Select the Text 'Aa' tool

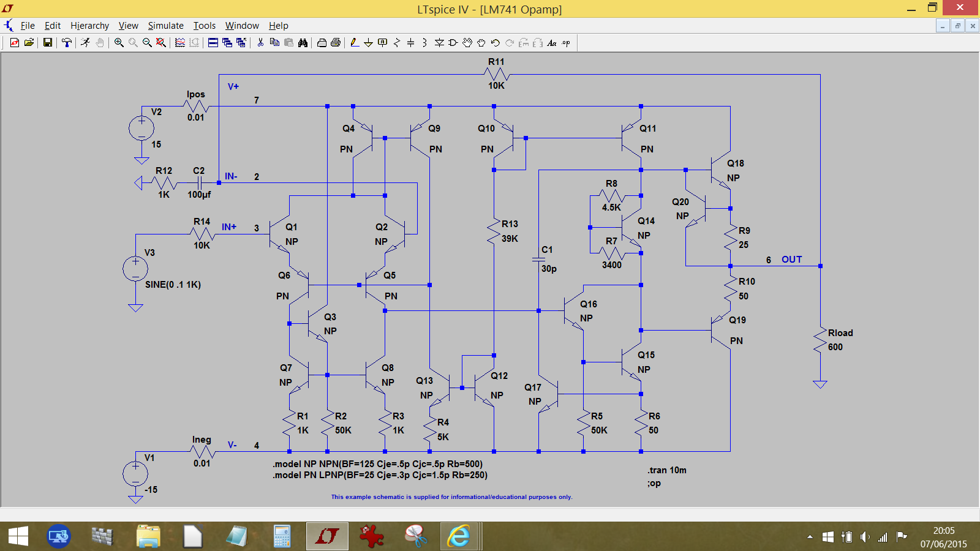pyautogui.click(x=552, y=43)
